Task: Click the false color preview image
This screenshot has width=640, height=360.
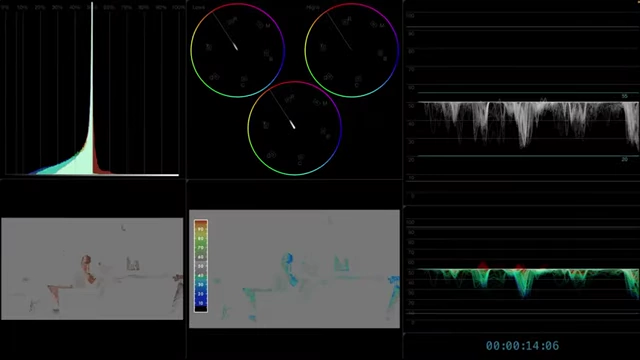Action: [x=294, y=269]
